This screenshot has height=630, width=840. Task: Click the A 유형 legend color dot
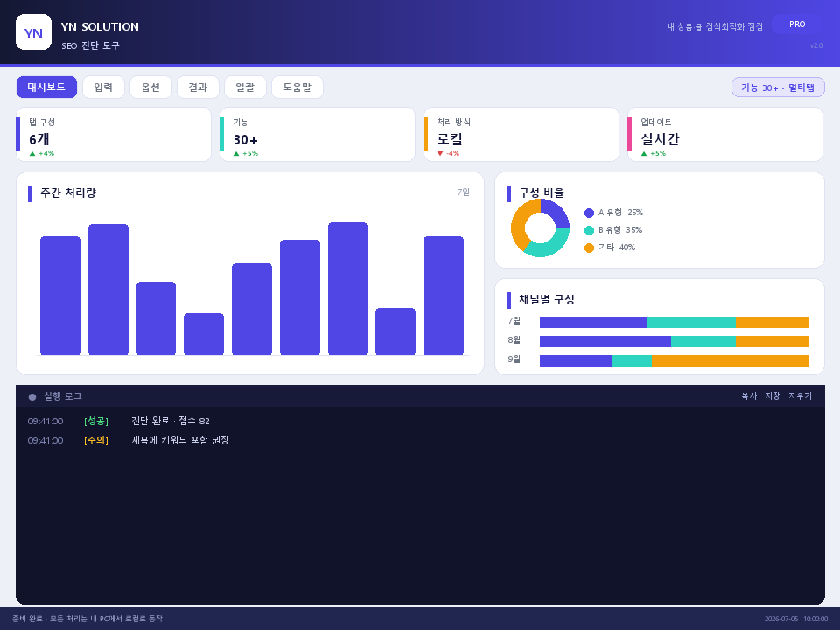(589, 213)
